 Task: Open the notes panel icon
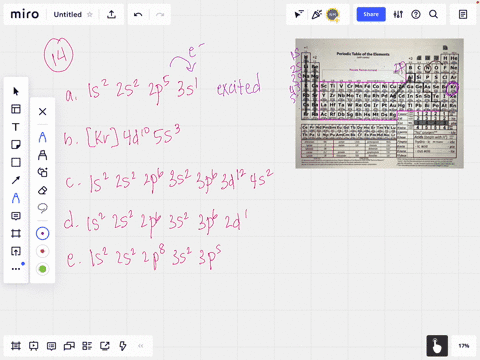[463, 14]
